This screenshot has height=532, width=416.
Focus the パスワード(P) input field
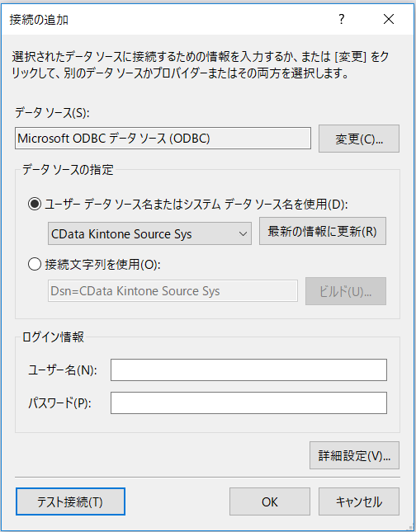pos(248,403)
